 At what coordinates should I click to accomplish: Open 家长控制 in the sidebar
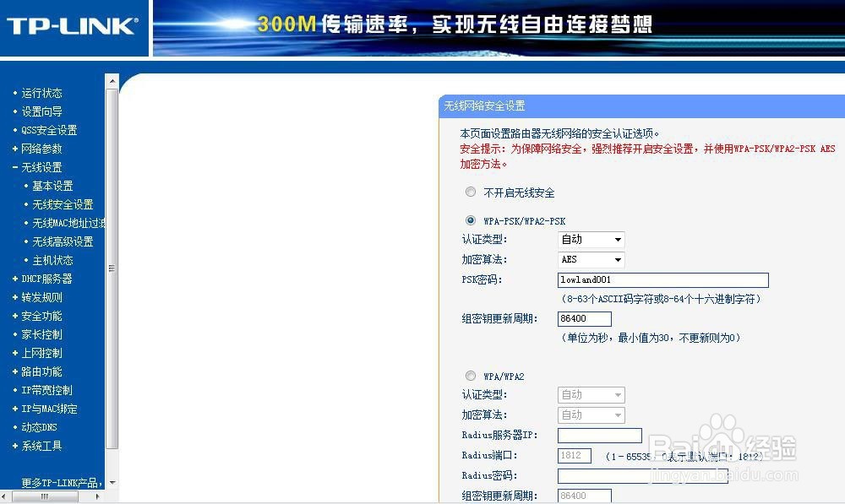41,334
